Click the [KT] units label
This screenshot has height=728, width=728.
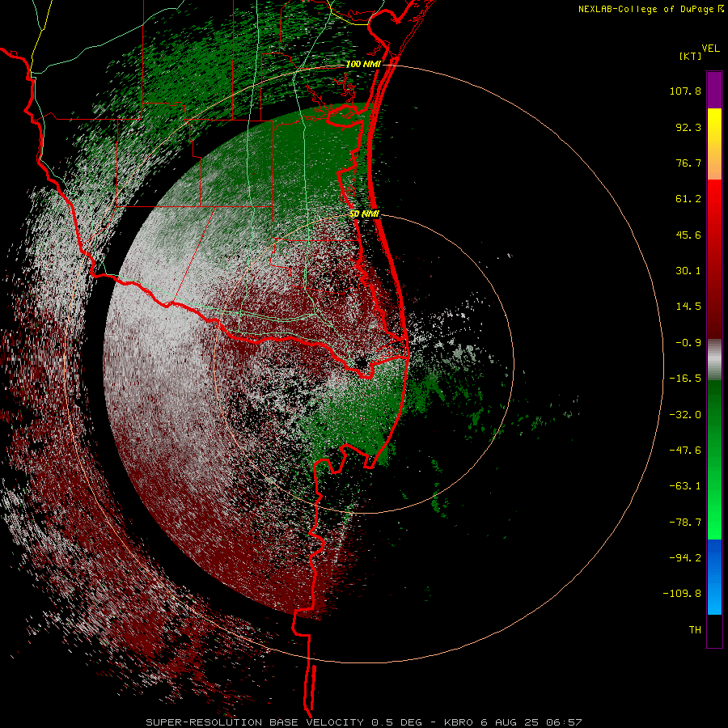(x=690, y=56)
